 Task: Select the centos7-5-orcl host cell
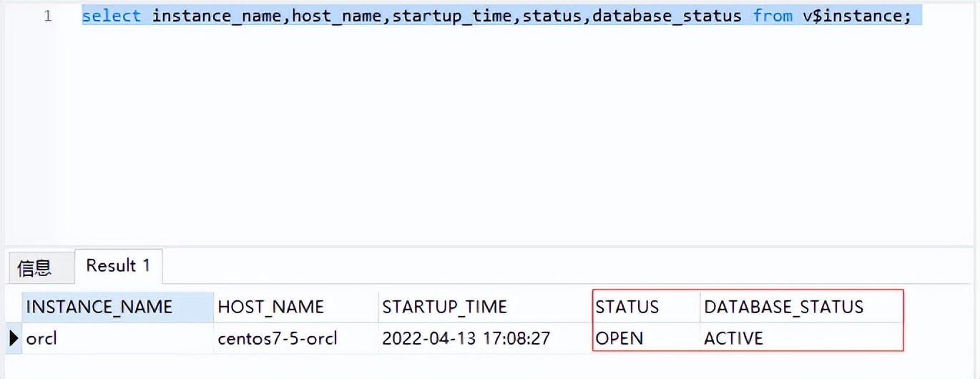[x=295, y=338]
